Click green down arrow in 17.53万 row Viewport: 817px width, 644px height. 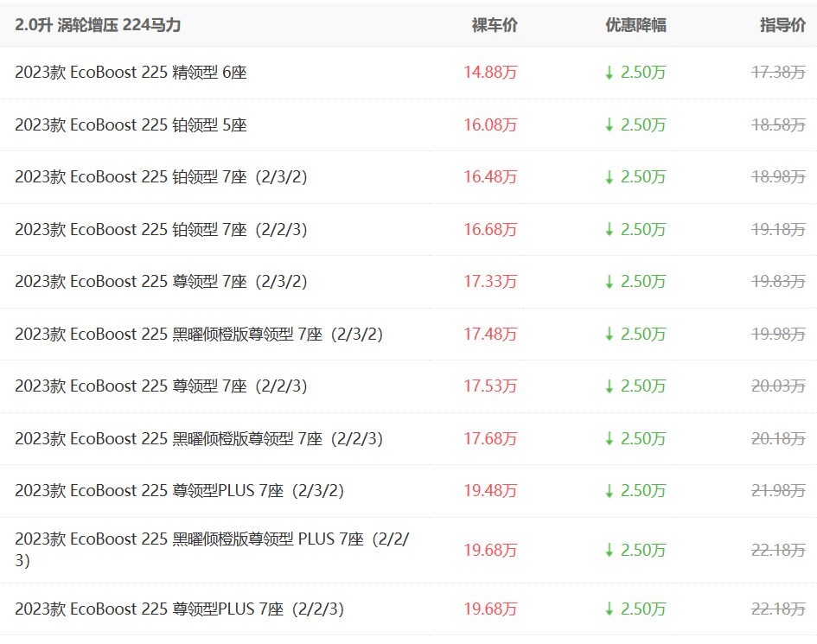[610, 386]
